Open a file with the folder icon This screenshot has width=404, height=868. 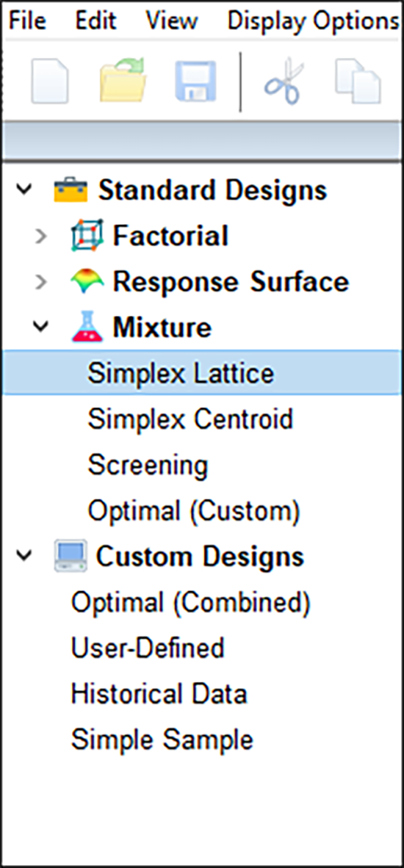(x=123, y=80)
